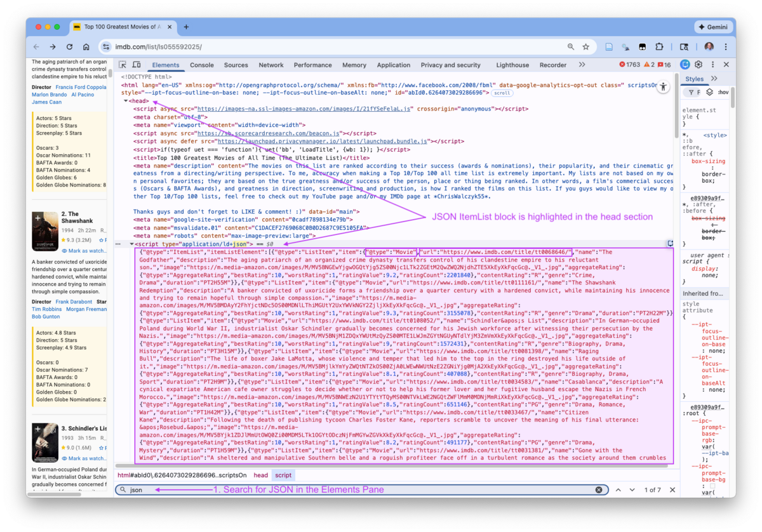This screenshot has width=762, height=532.
Task: Expand the ld+json script element
Action: [131, 243]
